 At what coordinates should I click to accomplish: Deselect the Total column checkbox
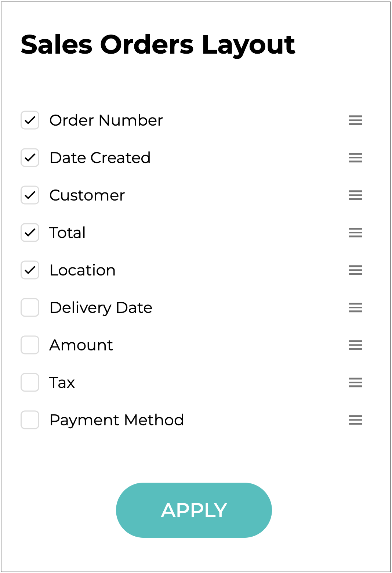pos(30,233)
